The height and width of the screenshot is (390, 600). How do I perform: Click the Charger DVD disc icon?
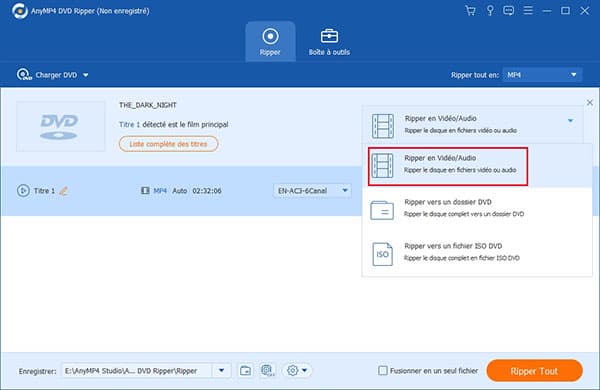[x=24, y=75]
